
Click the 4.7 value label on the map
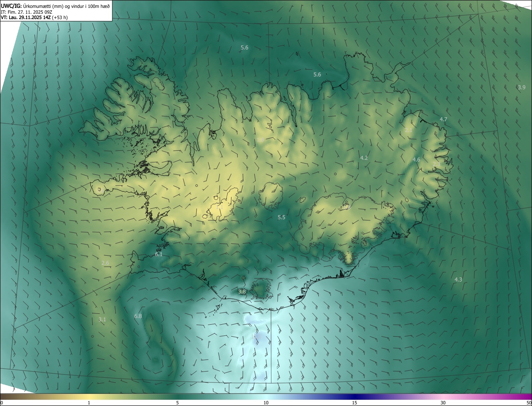pos(443,119)
